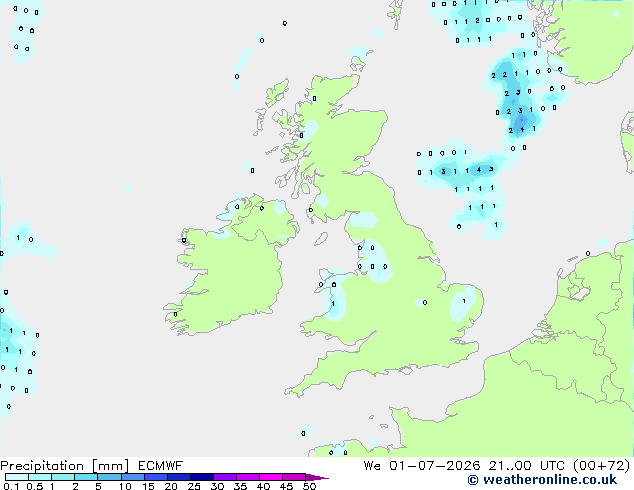Viewport: 634px width, 490px height.
Task: Click the '(00+72)' forecast offset text
Action: coord(601,466)
